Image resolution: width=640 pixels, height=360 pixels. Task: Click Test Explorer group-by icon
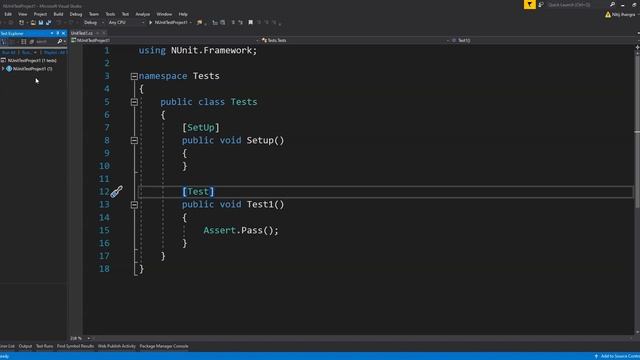point(24,42)
